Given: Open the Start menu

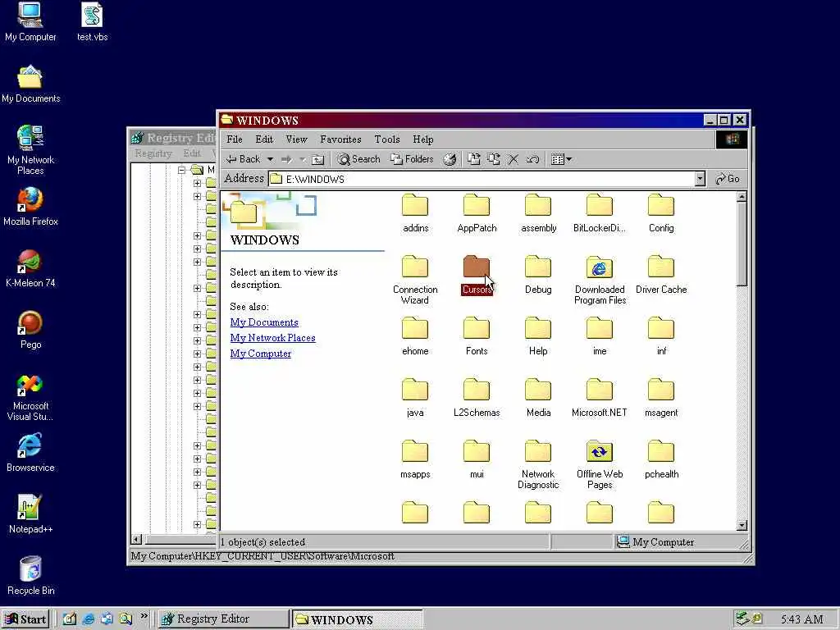Looking at the screenshot, I should pos(25,619).
